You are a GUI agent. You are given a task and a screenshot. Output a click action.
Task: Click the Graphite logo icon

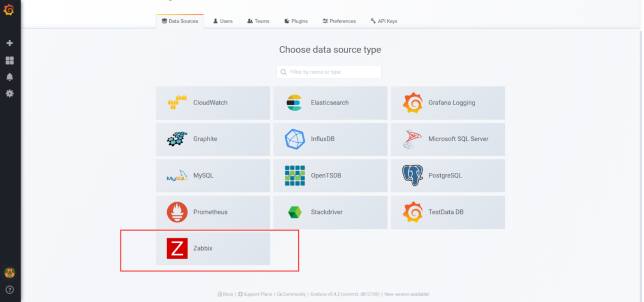(x=177, y=139)
